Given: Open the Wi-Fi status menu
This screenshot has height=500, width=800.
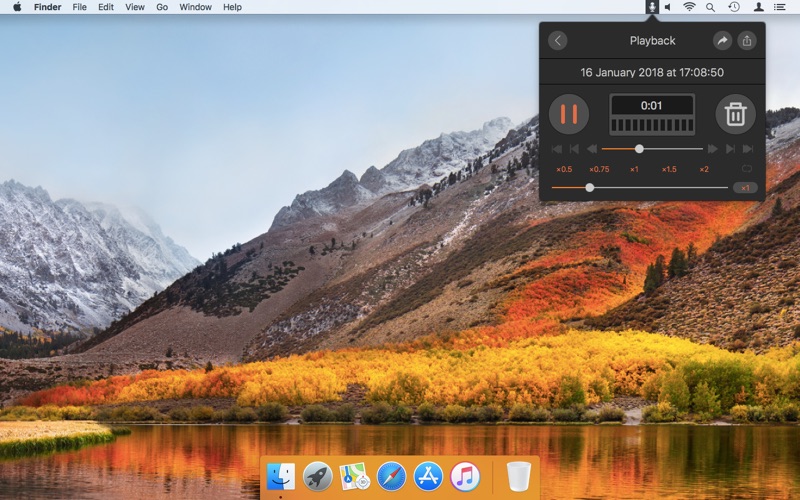Looking at the screenshot, I should click(x=689, y=7).
